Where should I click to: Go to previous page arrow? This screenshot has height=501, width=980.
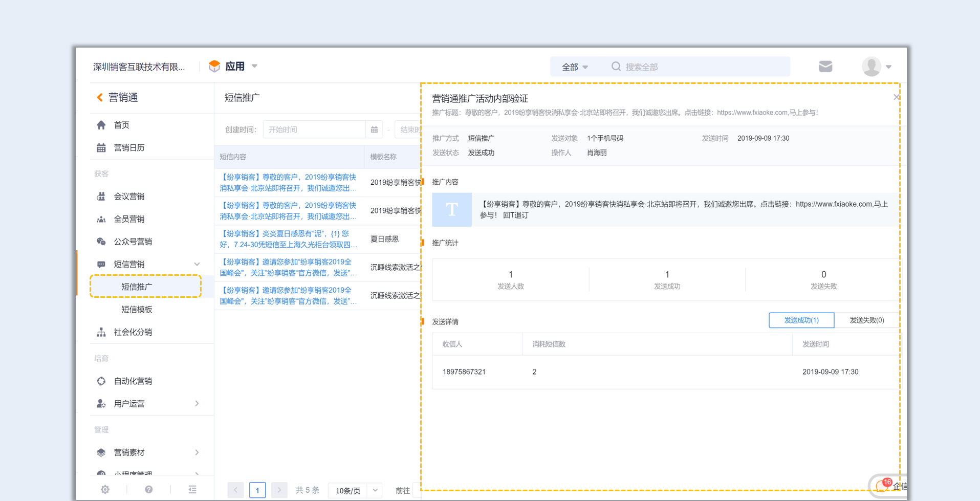235,490
